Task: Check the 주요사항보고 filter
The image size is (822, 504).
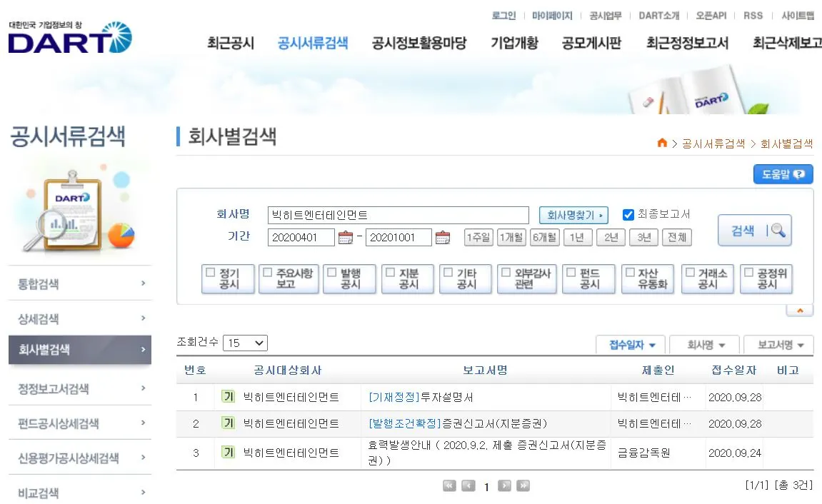Action: 267,273
